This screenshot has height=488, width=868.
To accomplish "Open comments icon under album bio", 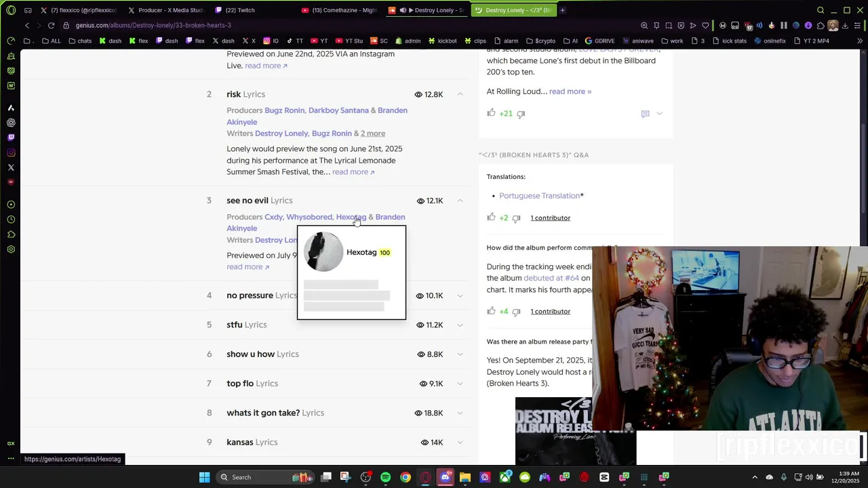I will coord(645,114).
